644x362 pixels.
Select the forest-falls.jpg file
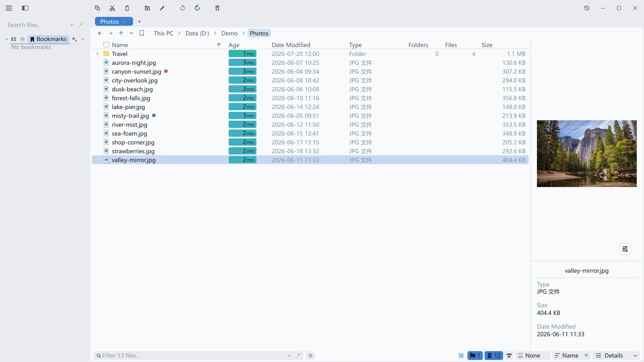click(310, 98)
